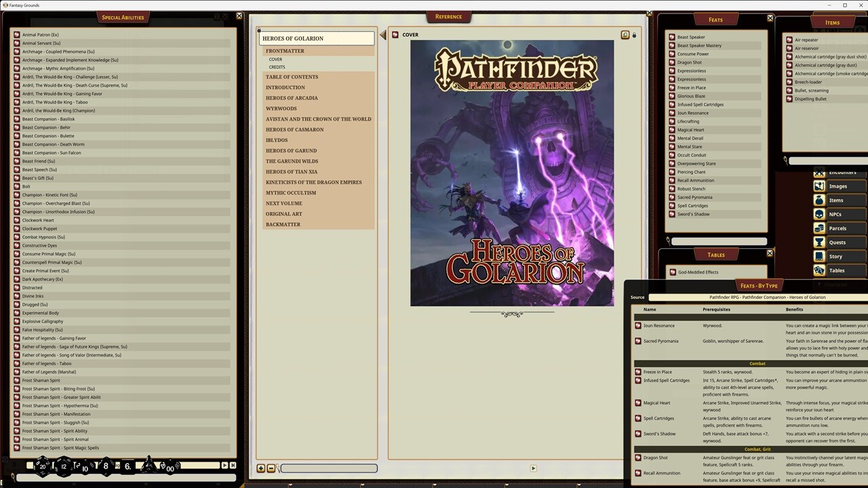
Task: Open the Introduction chapter link
Action: point(285,87)
